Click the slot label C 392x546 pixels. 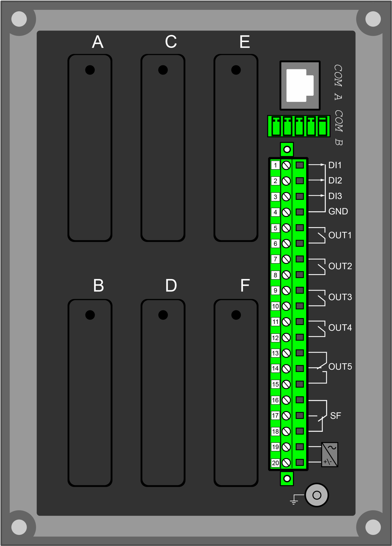click(171, 42)
